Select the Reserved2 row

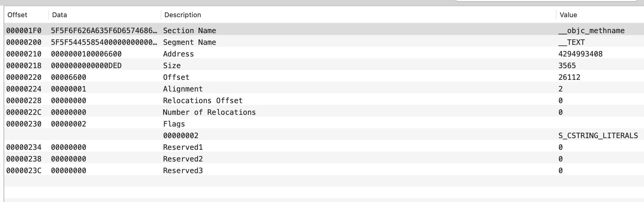coord(324,159)
